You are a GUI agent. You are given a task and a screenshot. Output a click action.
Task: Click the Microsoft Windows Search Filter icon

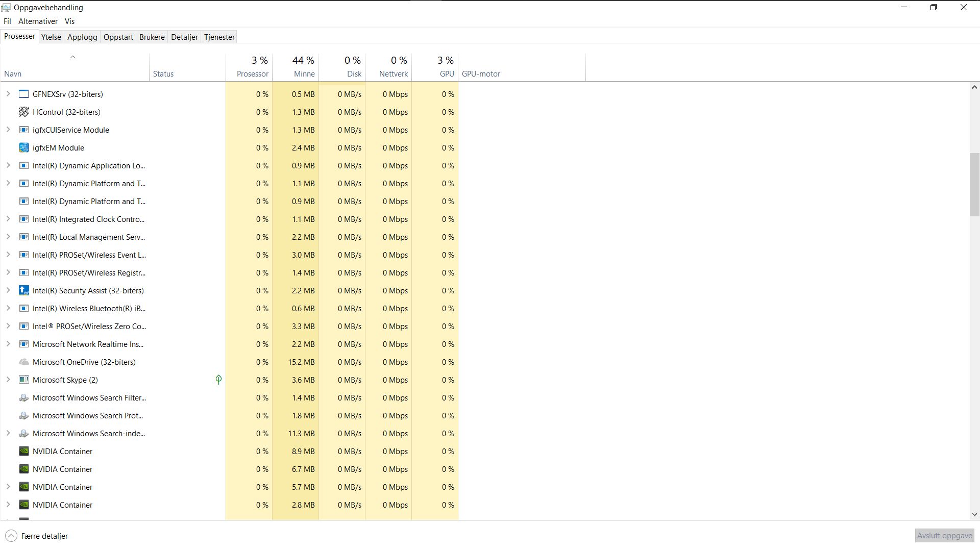coord(23,397)
